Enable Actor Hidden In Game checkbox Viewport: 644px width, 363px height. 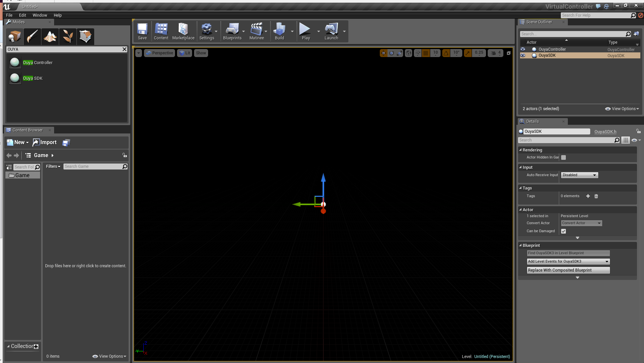click(563, 157)
